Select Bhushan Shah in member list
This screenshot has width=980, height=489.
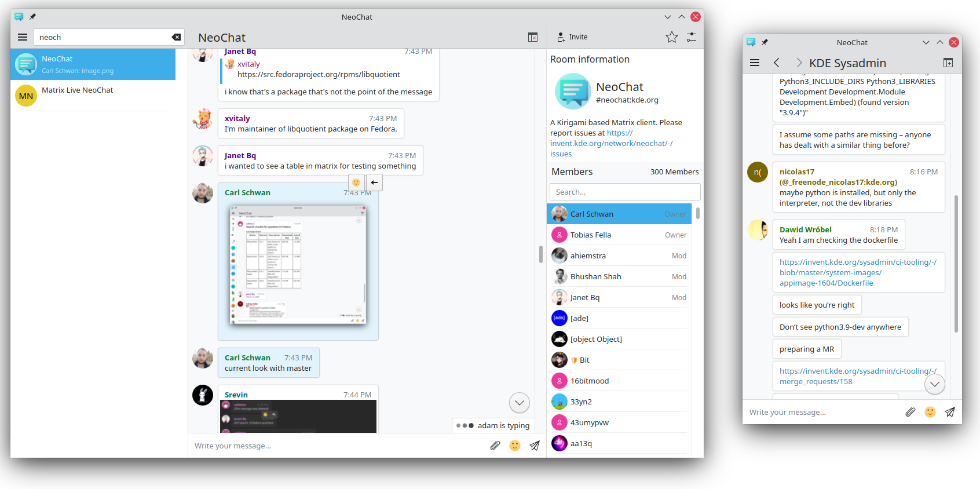(x=619, y=276)
